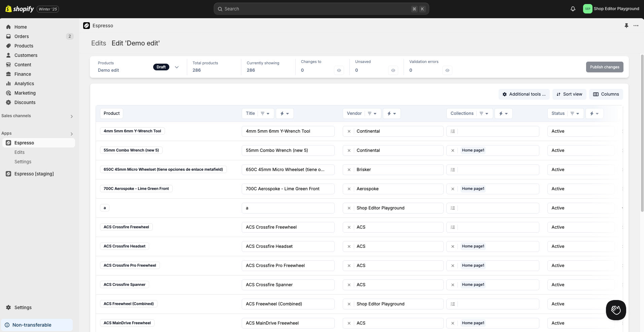Open the Status column filter dropdown
Screen dimensions: 644x332
pos(575,113)
